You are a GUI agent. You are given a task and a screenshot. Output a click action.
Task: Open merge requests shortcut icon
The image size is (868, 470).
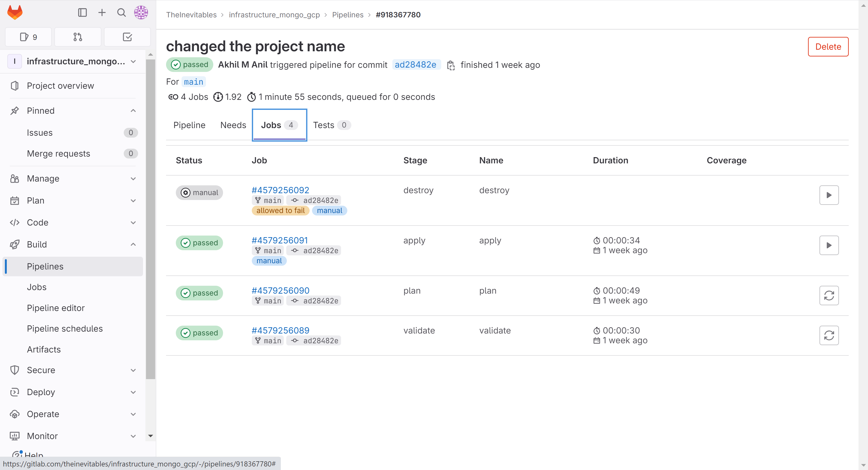78,37
